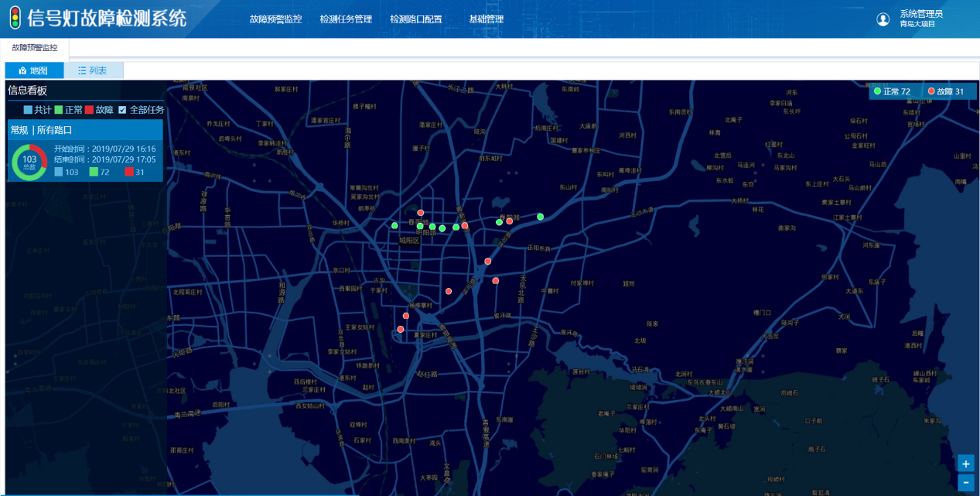Click the 103 总数 donut chart
The image size is (980, 496).
[x=29, y=162]
